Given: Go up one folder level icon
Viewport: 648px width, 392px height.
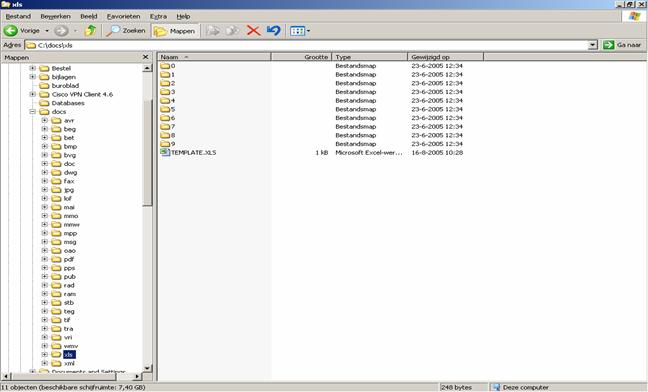Looking at the screenshot, I should point(90,31).
